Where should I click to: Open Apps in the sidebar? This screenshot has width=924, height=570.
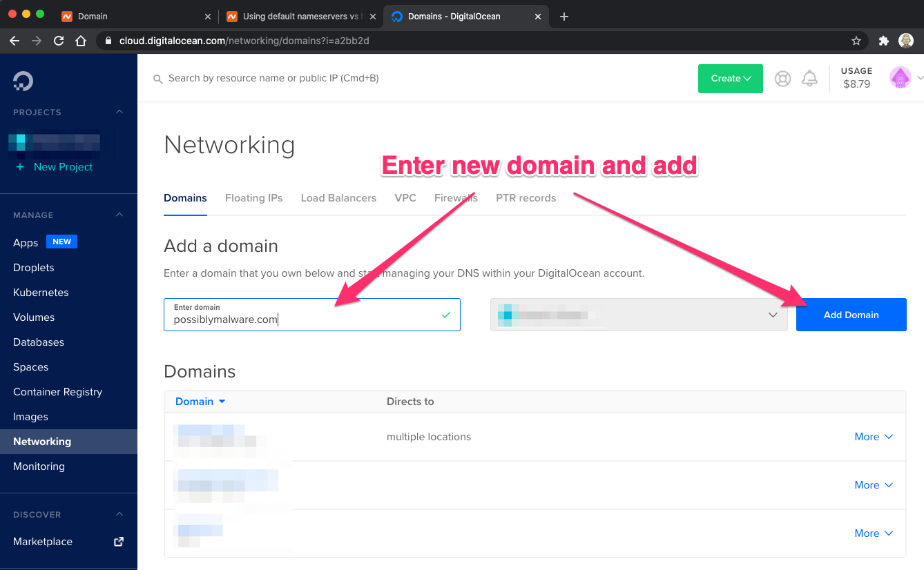[26, 243]
